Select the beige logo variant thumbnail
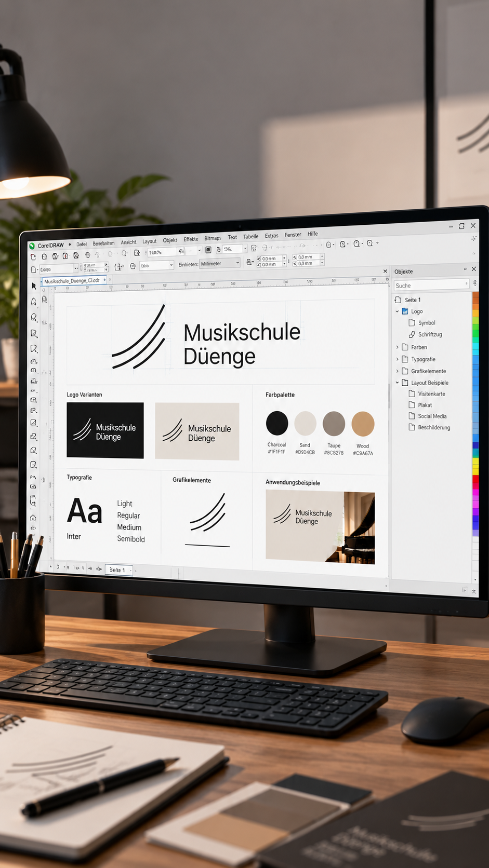Viewport: 489px width, 868px height. click(x=197, y=431)
